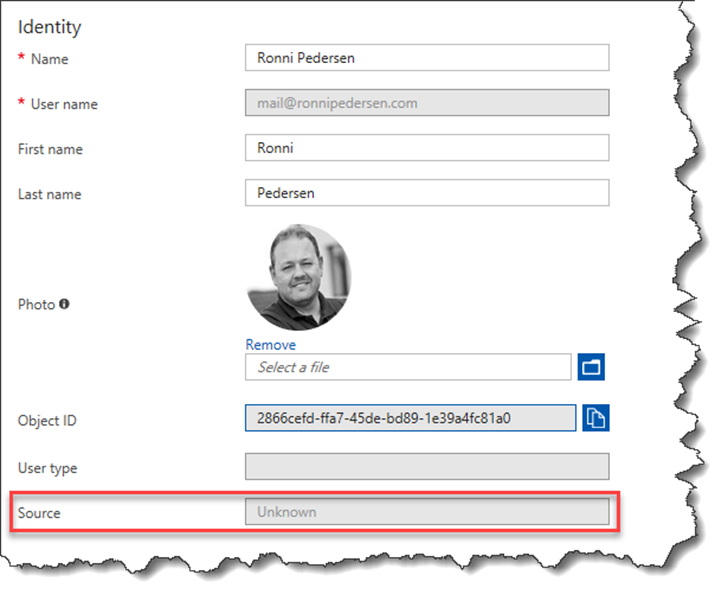The width and height of the screenshot is (728, 601).
Task: Click the circular profile photo
Action: (299, 277)
